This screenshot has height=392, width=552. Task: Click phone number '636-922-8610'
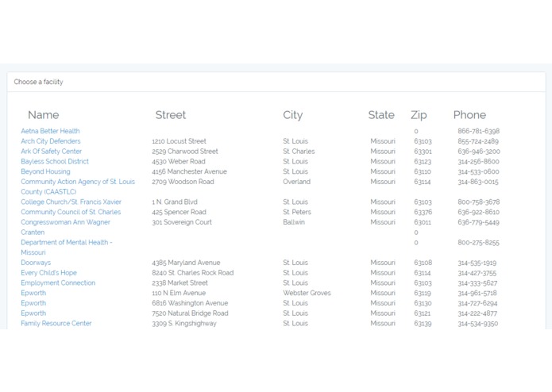click(x=478, y=213)
